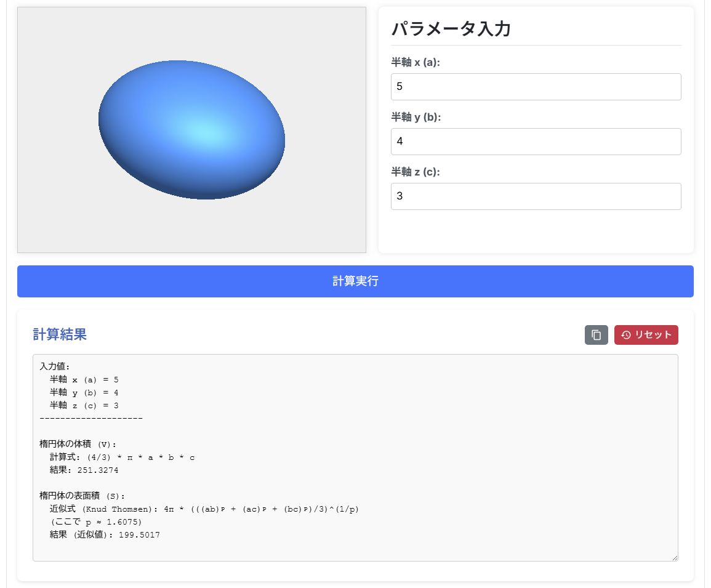Click the blue 計算実行 calculate button

coord(355,281)
